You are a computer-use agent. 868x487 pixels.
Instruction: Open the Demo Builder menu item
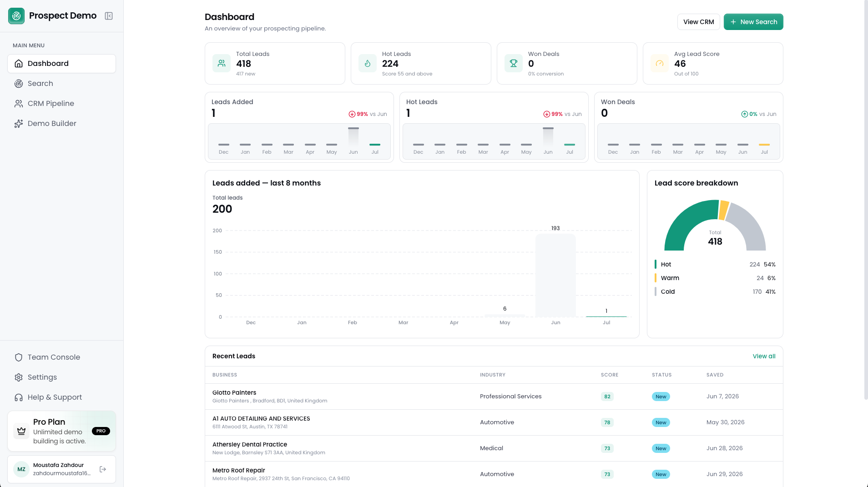tap(61, 124)
